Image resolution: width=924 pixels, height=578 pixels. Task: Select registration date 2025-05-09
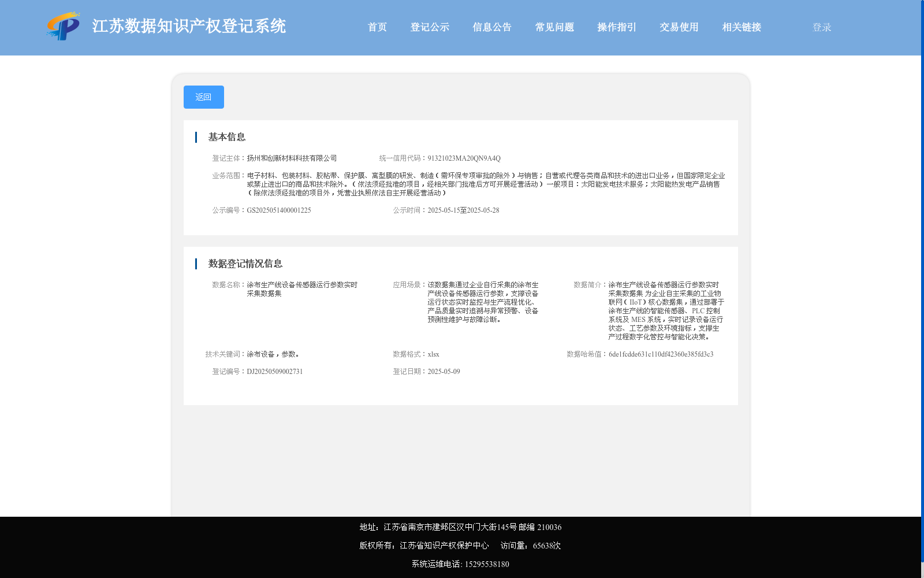444,372
